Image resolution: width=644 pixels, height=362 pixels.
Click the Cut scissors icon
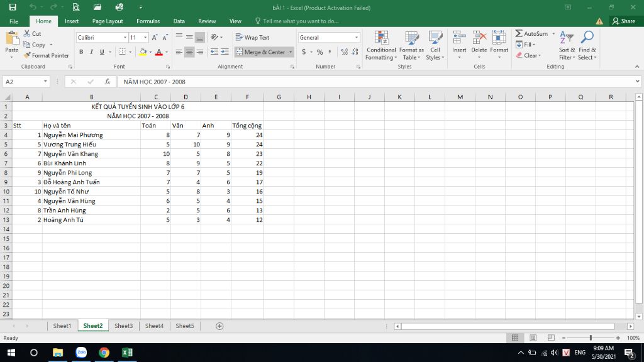pos(27,34)
